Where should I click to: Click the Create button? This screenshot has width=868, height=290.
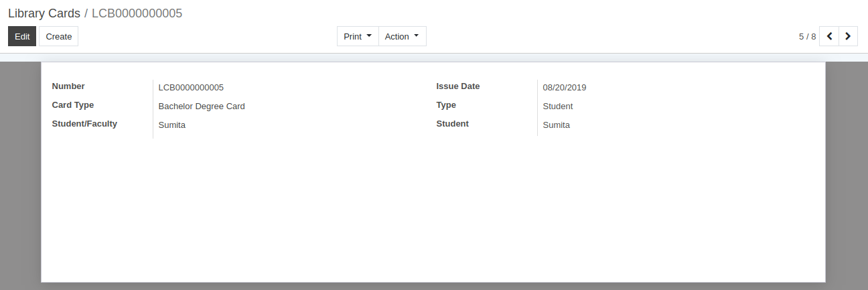tap(59, 36)
